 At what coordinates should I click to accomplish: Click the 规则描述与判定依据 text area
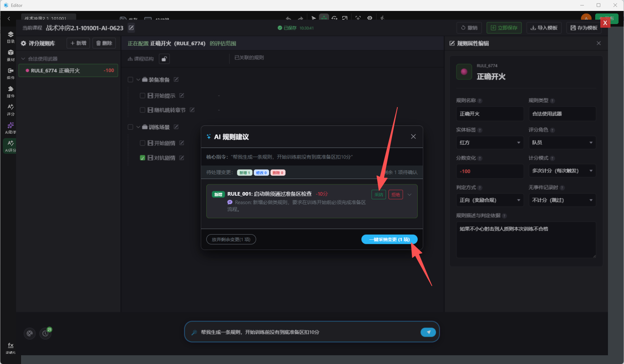pyautogui.click(x=526, y=240)
